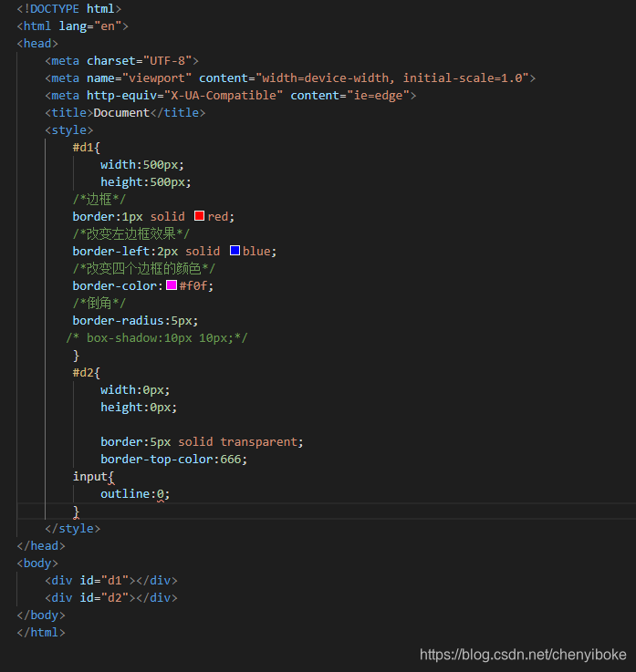Click the /*改变四个边框的颜色*/ comment
636x672 pixels.
143,269
